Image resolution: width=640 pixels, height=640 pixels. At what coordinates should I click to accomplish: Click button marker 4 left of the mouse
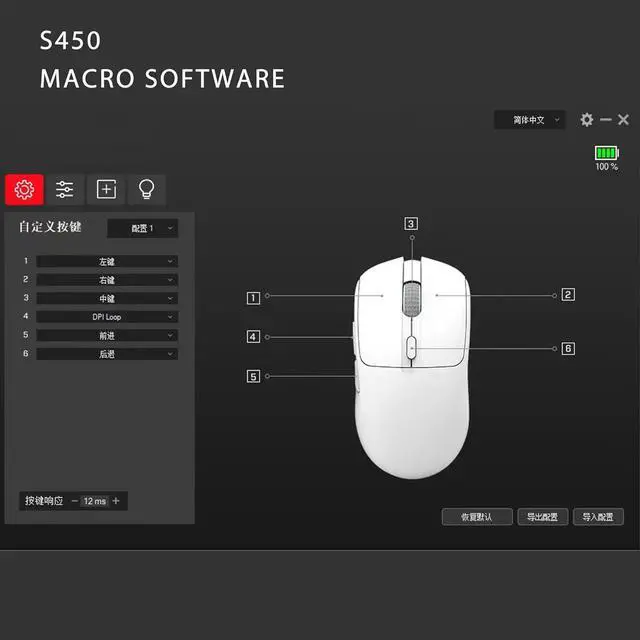[x=253, y=337]
